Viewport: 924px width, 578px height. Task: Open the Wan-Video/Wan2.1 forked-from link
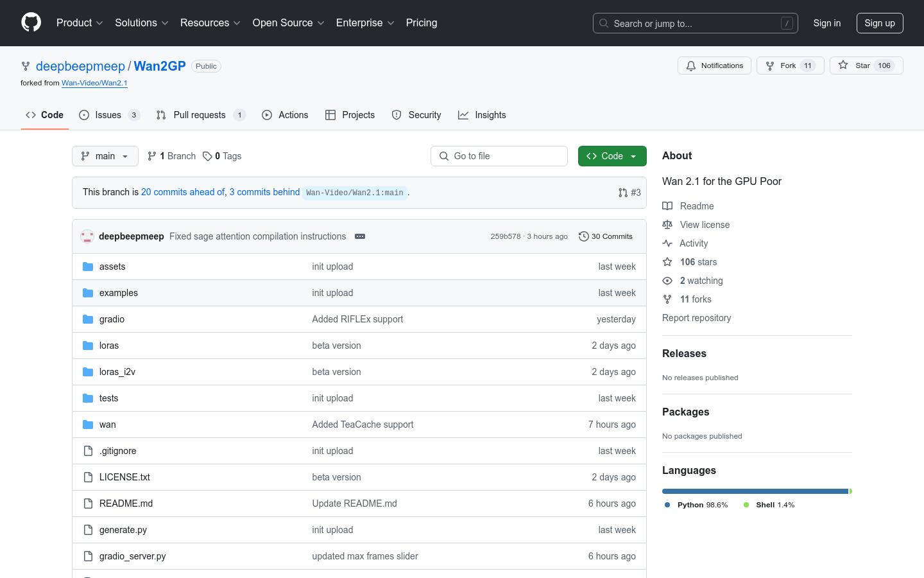click(94, 83)
